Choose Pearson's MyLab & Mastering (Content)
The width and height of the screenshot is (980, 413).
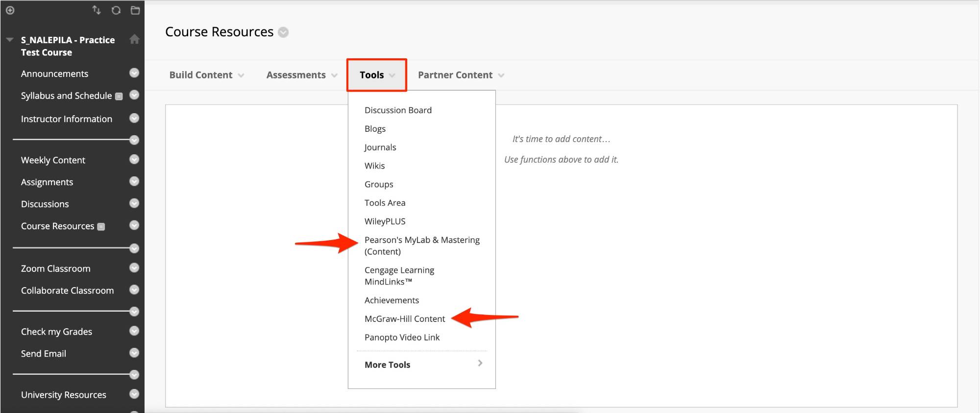pos(421,245)
